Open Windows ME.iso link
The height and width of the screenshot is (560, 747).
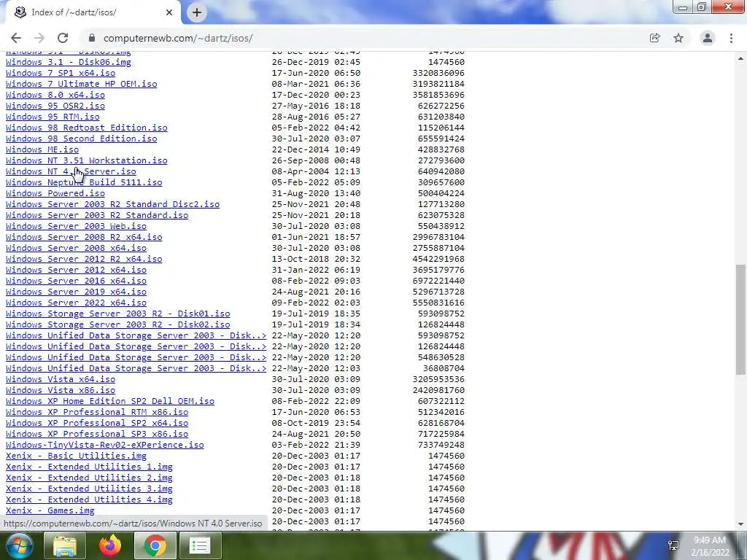(42, 149)
